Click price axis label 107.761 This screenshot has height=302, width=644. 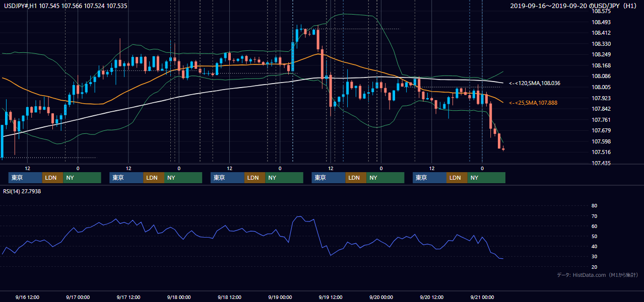point(601,120)
